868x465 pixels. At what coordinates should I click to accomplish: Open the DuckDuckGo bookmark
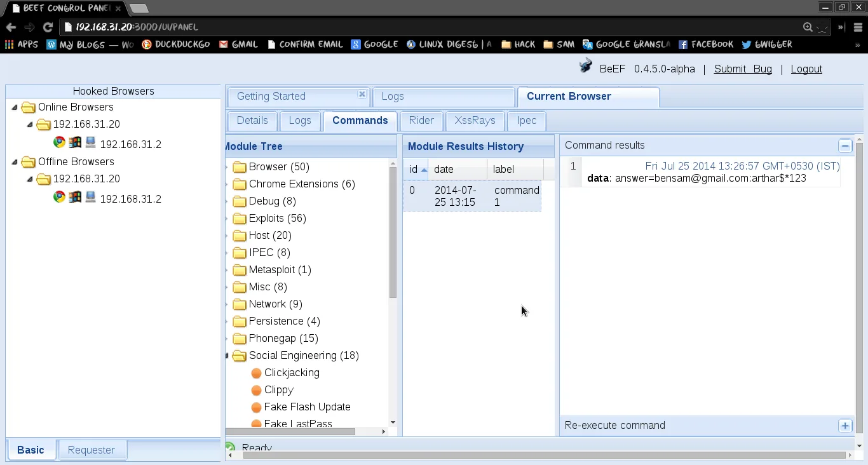[175, 44]
